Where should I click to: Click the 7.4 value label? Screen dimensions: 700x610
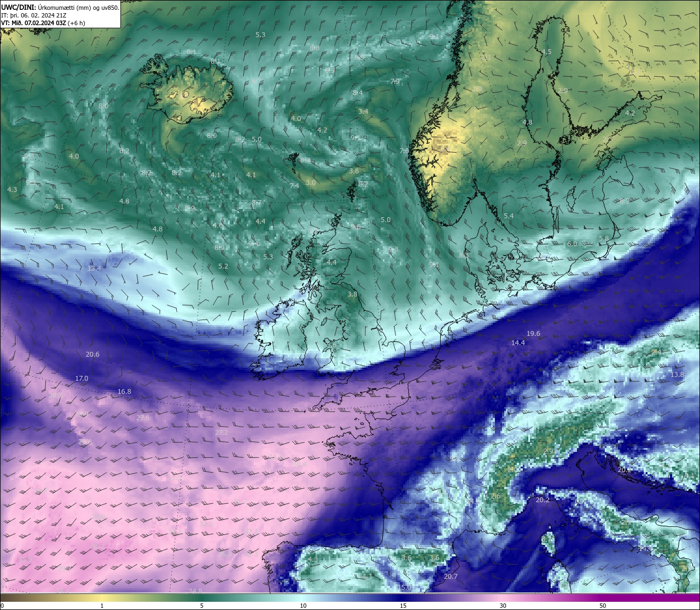click(294, 186)
